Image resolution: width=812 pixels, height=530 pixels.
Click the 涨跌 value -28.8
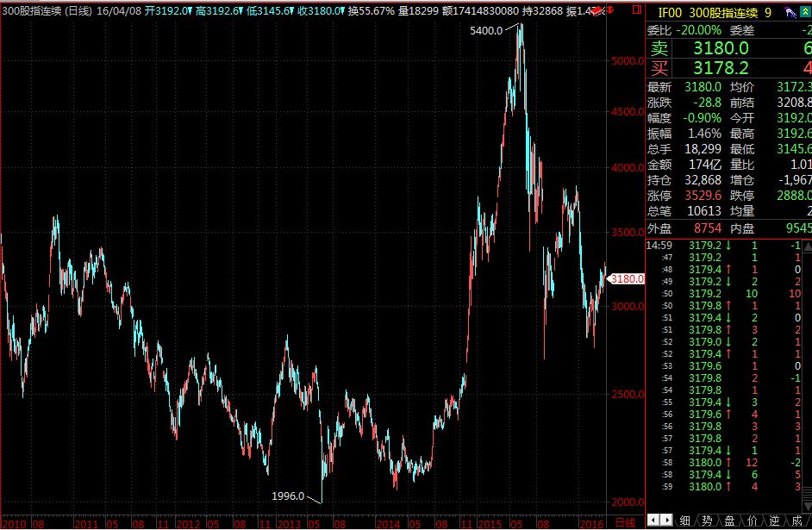(x=708, y=103)
